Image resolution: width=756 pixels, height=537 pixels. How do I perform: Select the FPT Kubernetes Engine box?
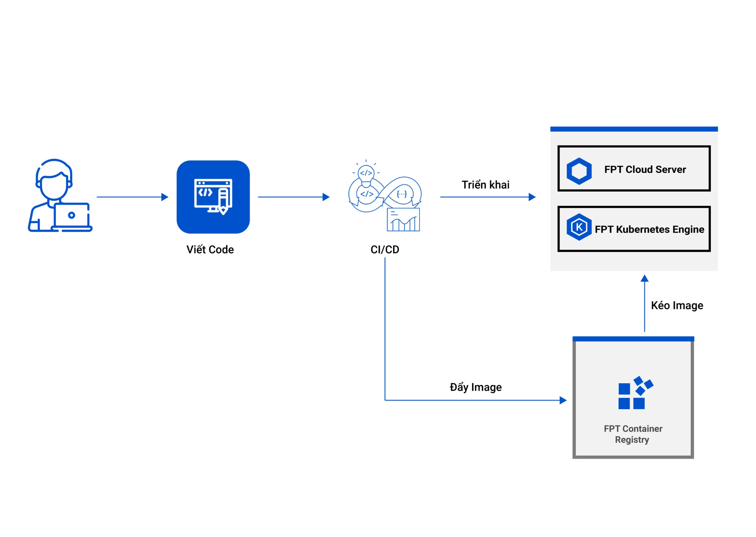click(x=634, y=229)
